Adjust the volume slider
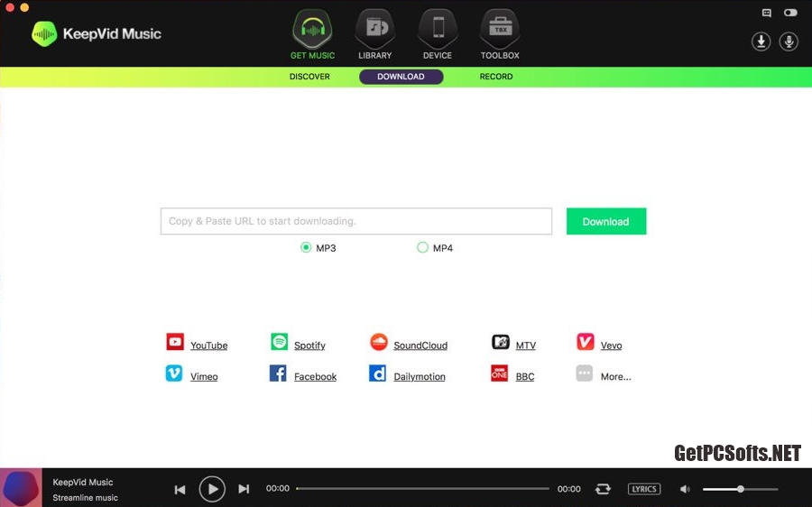 (741, 489)
